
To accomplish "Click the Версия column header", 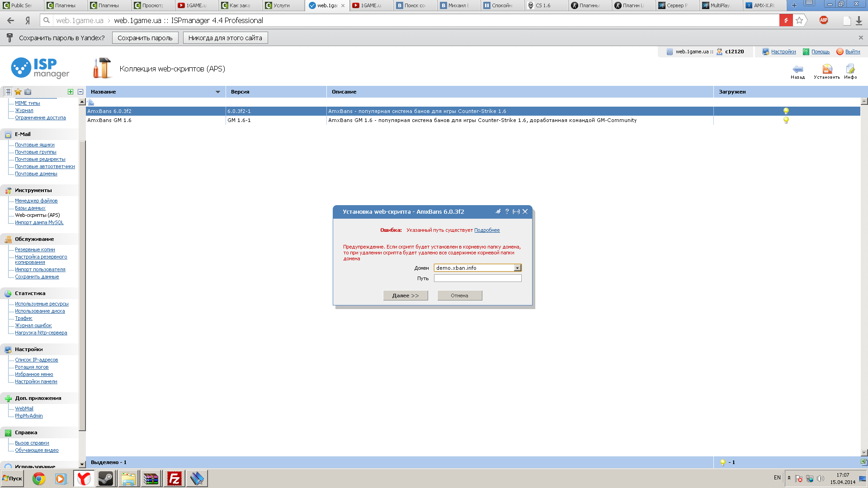I will pyautogui.click(x=276, y=92).
